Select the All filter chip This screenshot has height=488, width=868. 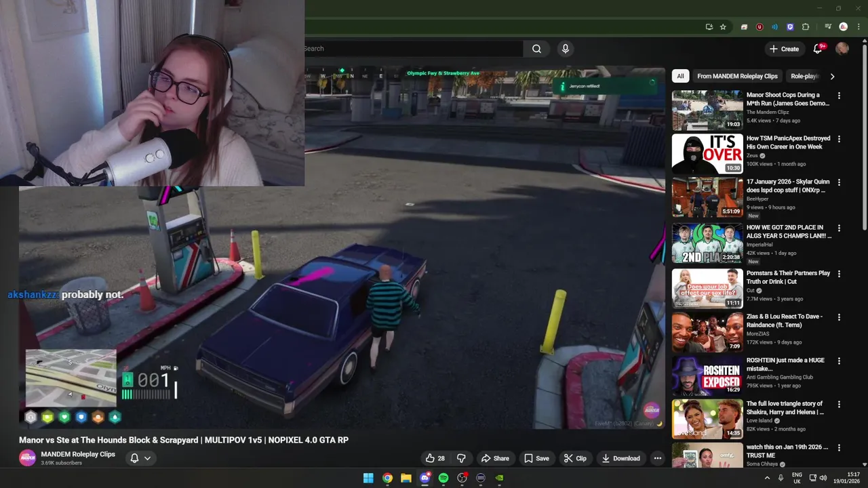(x=680, y=77)
